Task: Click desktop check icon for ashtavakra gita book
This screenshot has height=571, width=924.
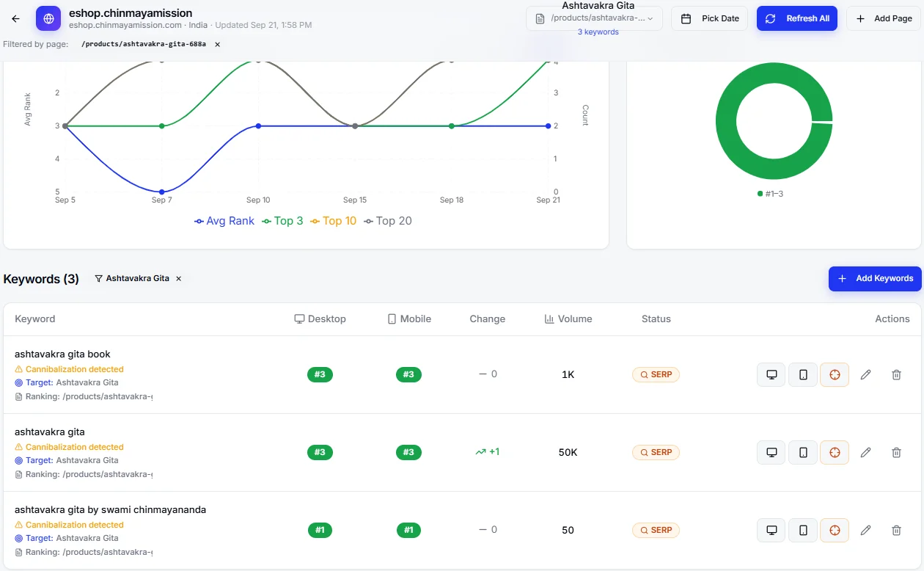Action: [x=771, y=374]
